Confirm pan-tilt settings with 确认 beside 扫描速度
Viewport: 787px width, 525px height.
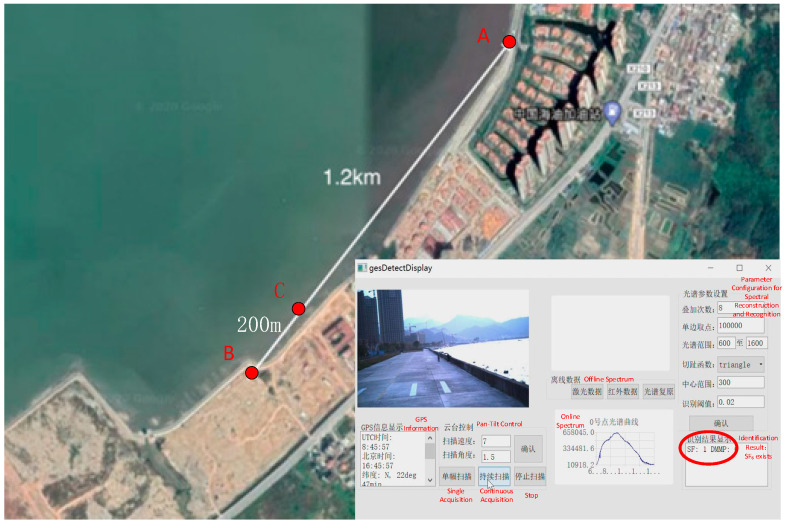pyautogui.click(x=529, y=449)
